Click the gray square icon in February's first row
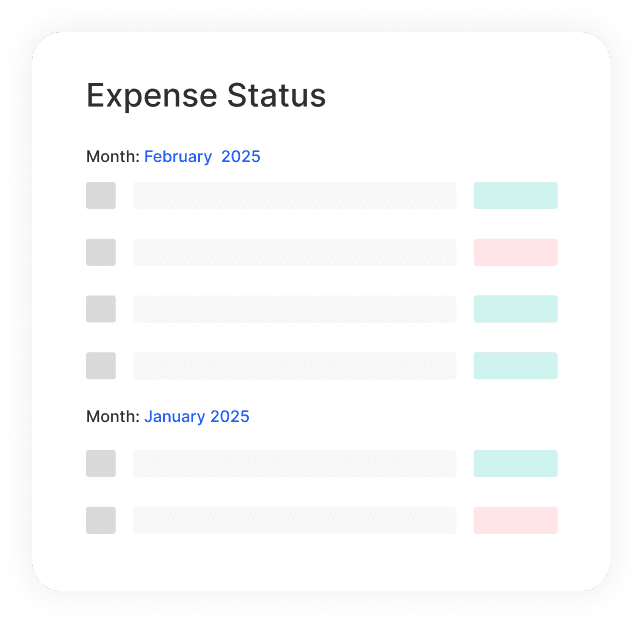The width and height of the screenshot is (643, 624). pos(101,196)
